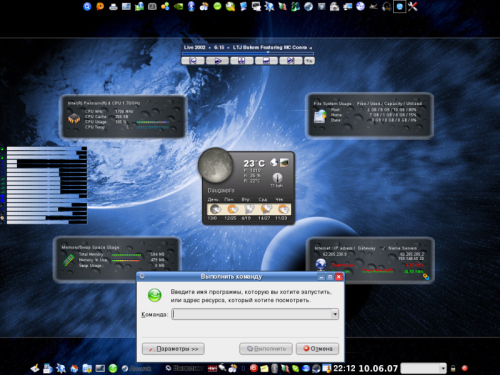Click the clock showing 22:12 10.06.07

(366, 368)
